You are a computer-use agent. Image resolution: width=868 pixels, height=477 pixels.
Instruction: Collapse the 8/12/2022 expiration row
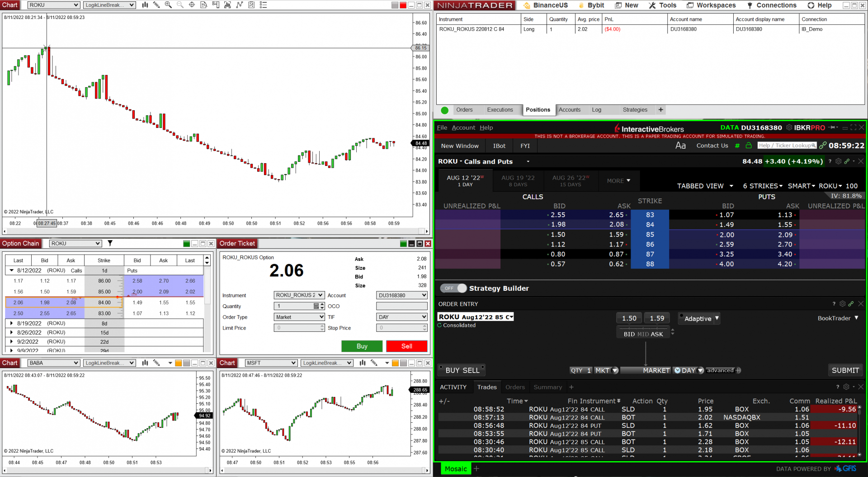point(12,270)
